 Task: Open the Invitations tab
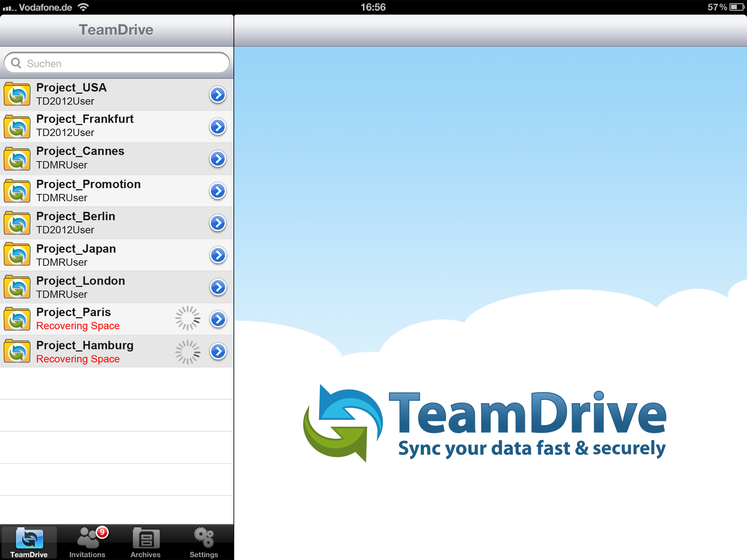87,542
